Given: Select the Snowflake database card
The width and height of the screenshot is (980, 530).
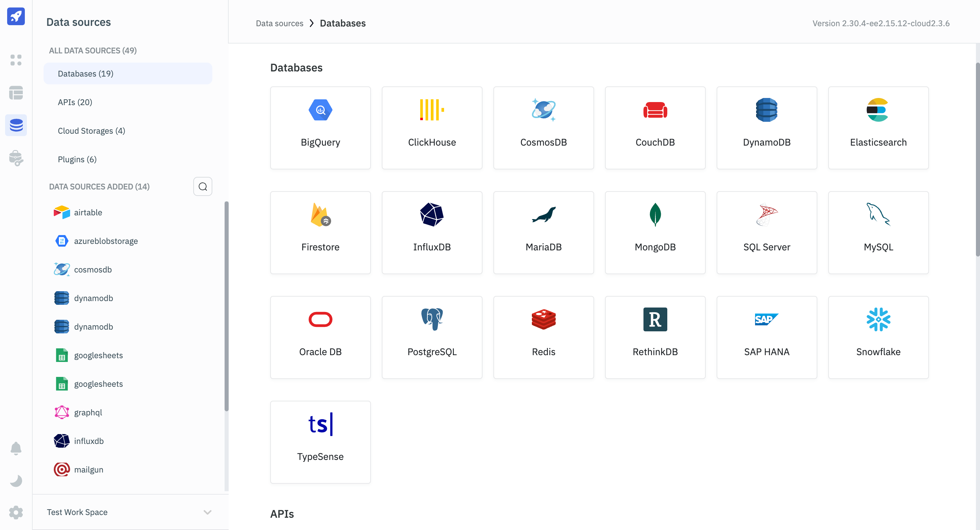Looking at the screenshot, I should point(878,337).
